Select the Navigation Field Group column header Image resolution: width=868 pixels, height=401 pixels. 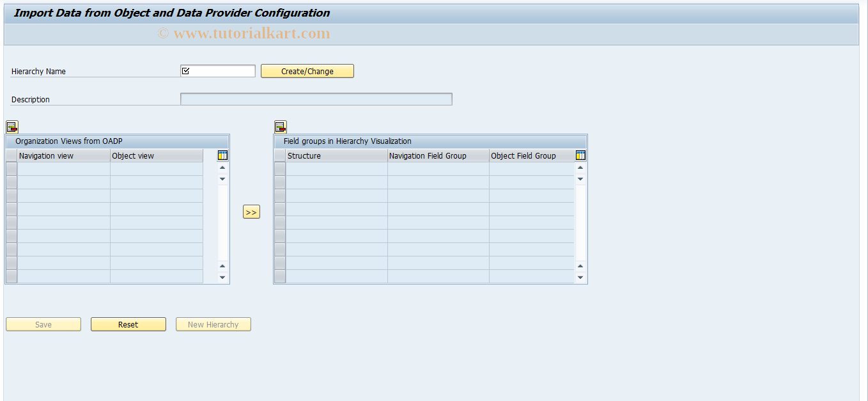[x=438, y=155]
